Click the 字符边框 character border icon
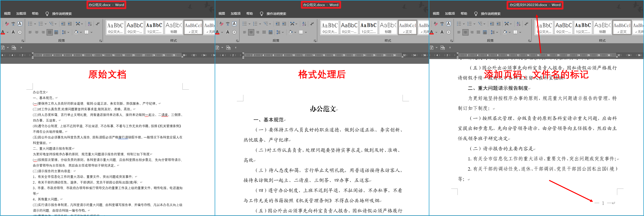This screenshot has height=216, width=644. coord(20,24)
